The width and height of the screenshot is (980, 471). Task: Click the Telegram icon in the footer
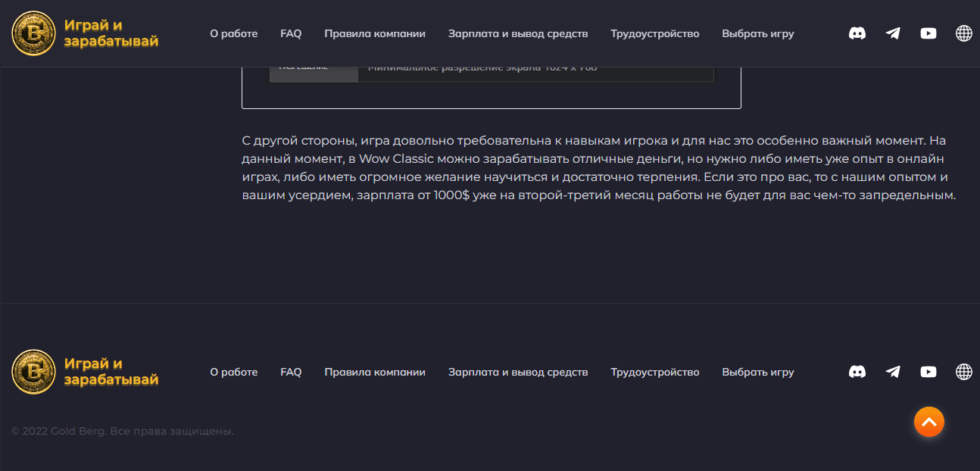[892, 372]
